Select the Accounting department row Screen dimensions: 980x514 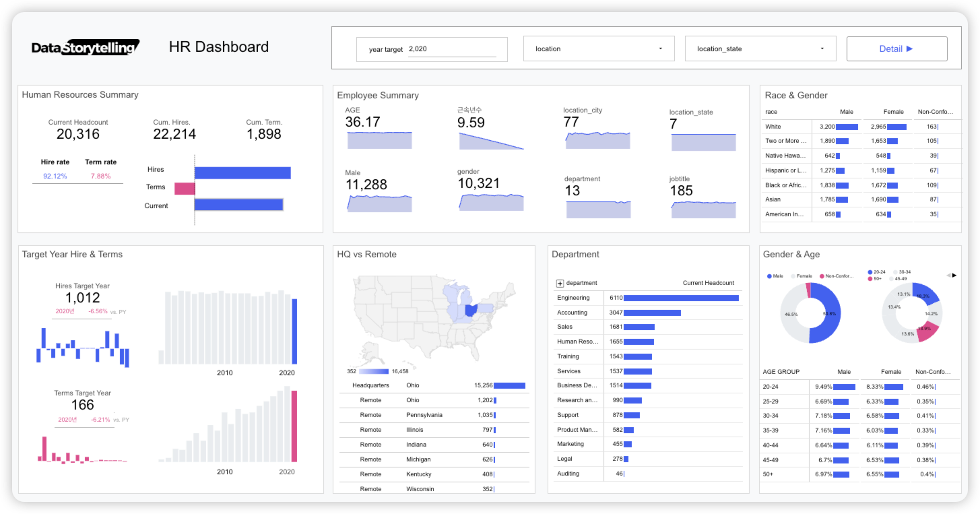(648, 313)
